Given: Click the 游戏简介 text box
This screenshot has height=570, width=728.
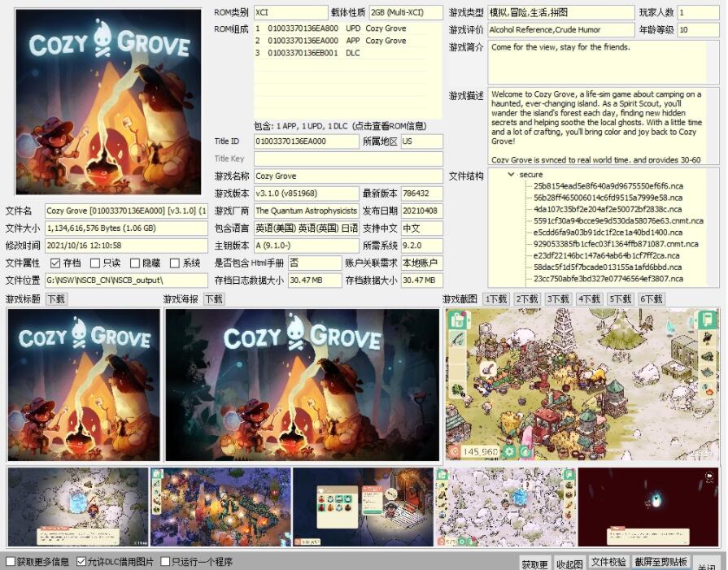Looking at the screenshot, I should click(603, 63).
